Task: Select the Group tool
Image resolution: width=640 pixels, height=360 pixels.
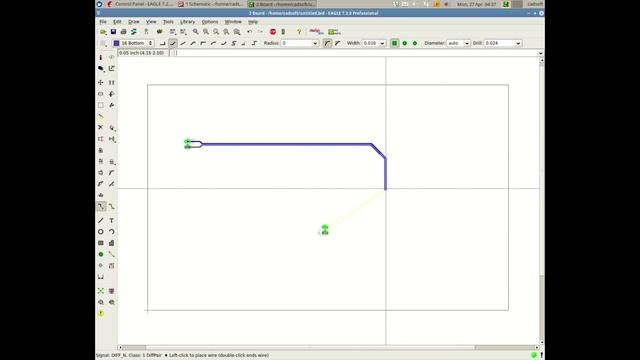Action: (101, 105)
